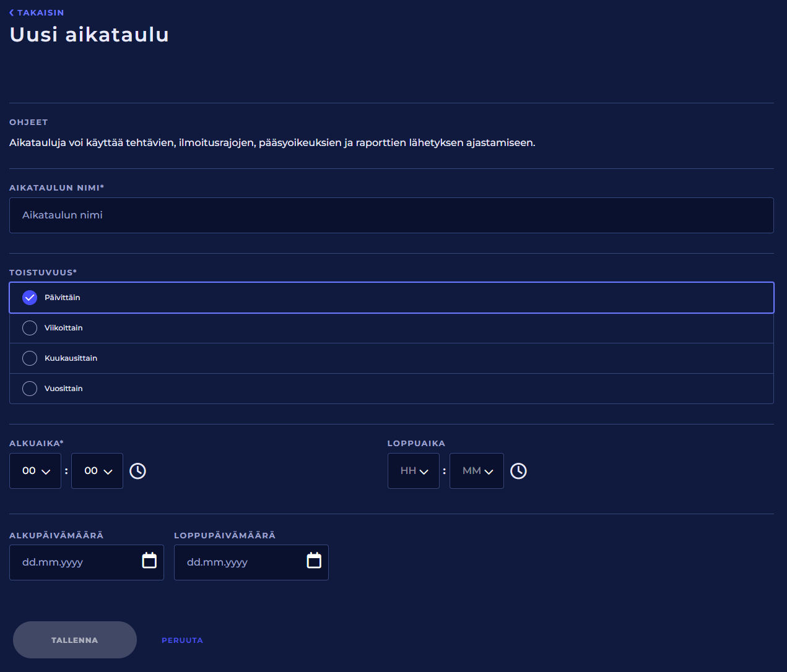787x672 pixels.
Task: Open the Alkuaika clock time picker
Action: click(137, 471)
